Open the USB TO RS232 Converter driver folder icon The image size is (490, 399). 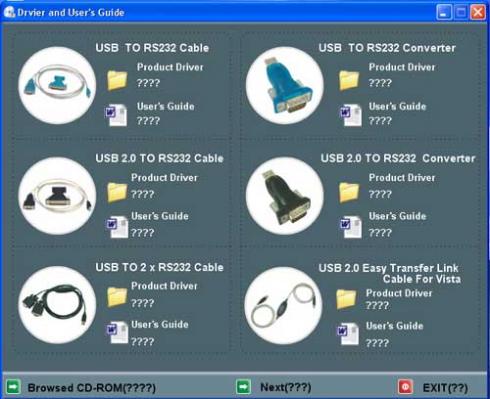349,80
